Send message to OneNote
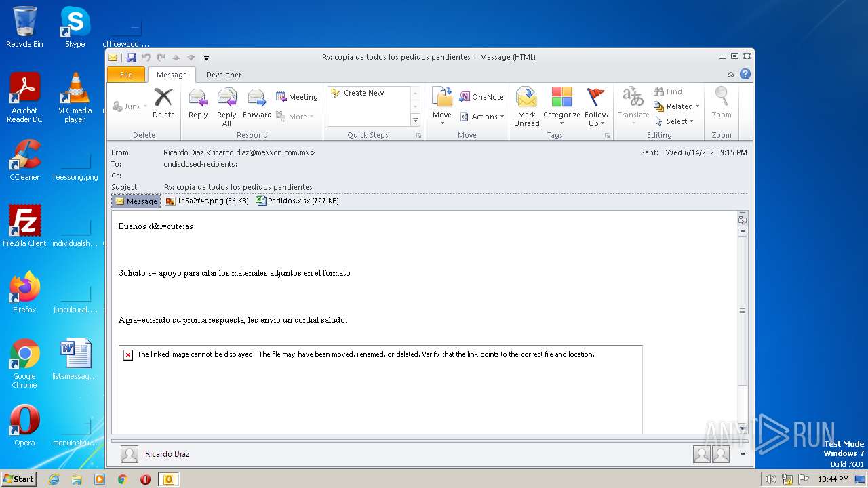This screenshot has height=488, width=868. (x=481, y=97)
